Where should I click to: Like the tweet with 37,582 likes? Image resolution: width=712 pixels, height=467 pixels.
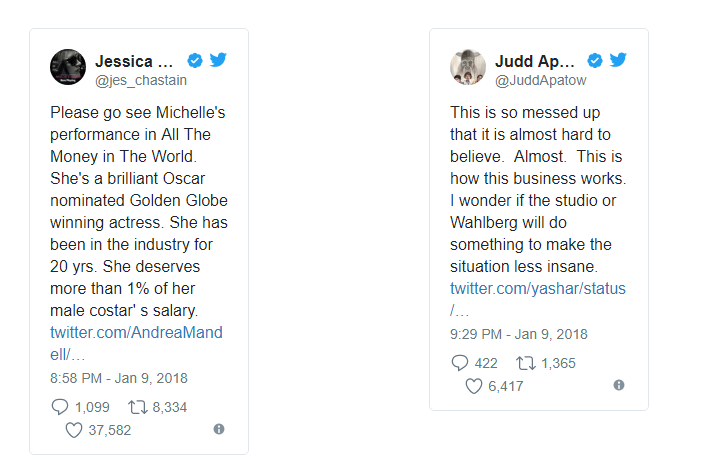[x=73, y=430]
